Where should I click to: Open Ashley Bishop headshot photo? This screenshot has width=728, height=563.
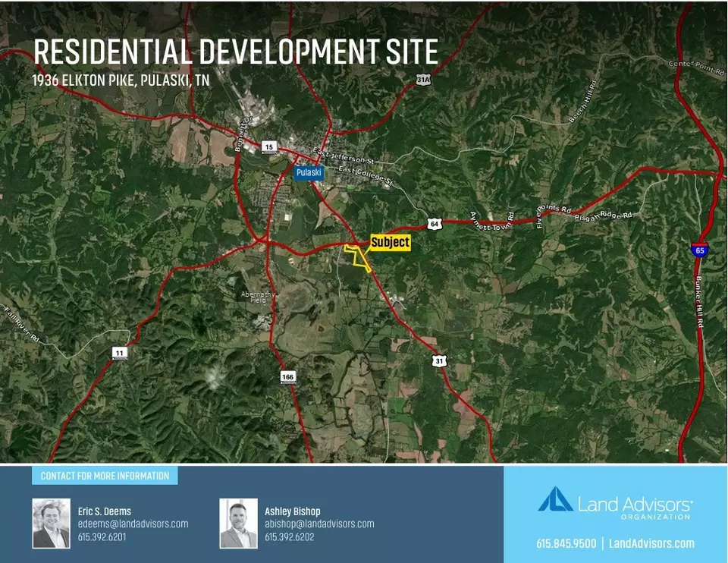pyautogui.click(x=238, y=523)
